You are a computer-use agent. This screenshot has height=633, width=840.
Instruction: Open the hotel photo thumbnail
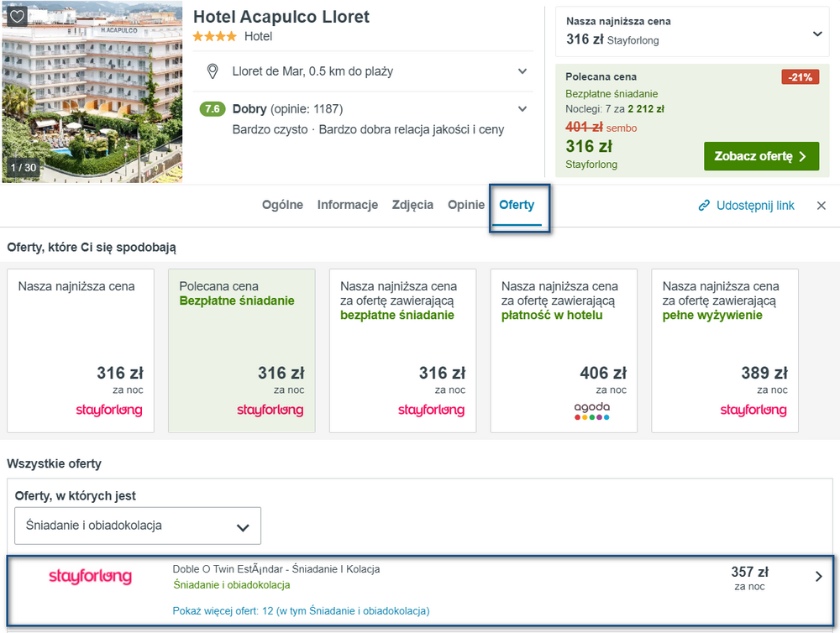tap(92, 92)
